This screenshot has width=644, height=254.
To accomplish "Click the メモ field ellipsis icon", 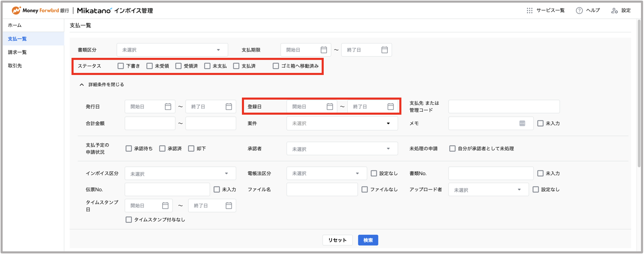I will [522, 124].
